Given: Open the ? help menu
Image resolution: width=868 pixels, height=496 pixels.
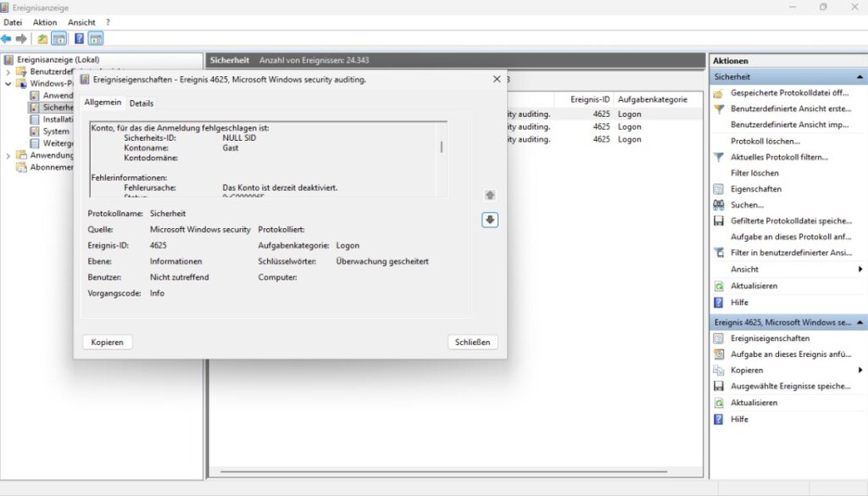Looking at the screenshot, I should click(108, 23).
